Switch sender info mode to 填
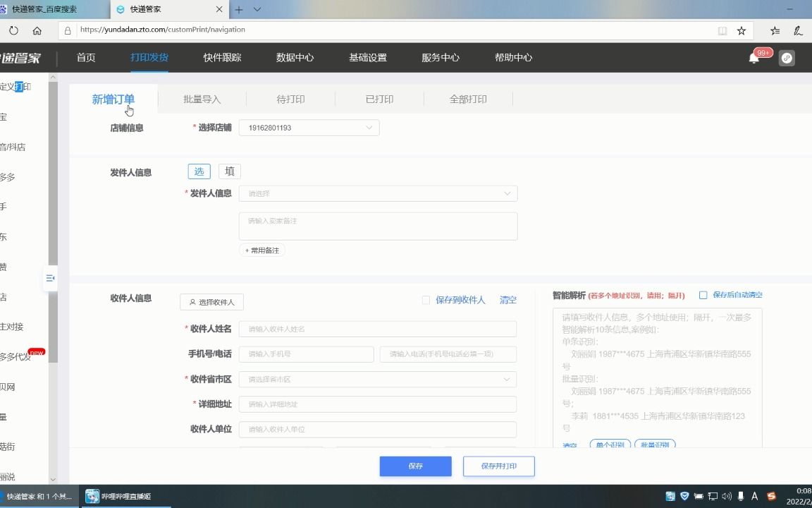812x508 pixels. click(x=229, y=171)
